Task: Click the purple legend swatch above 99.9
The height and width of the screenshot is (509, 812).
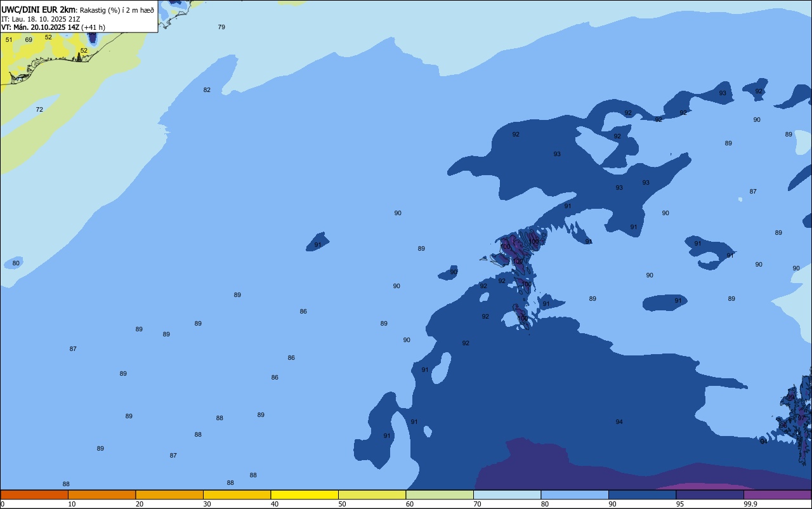Action: click(777, 494)
